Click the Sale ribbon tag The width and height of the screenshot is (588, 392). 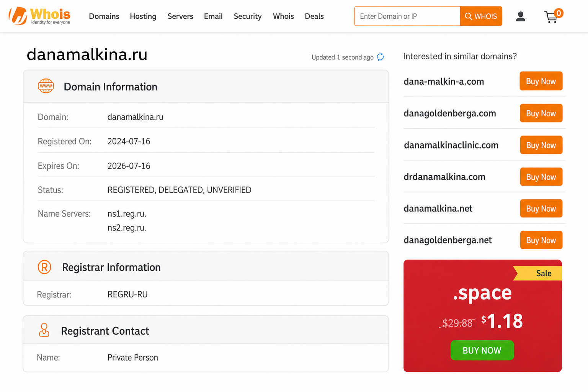pos(537,273)
